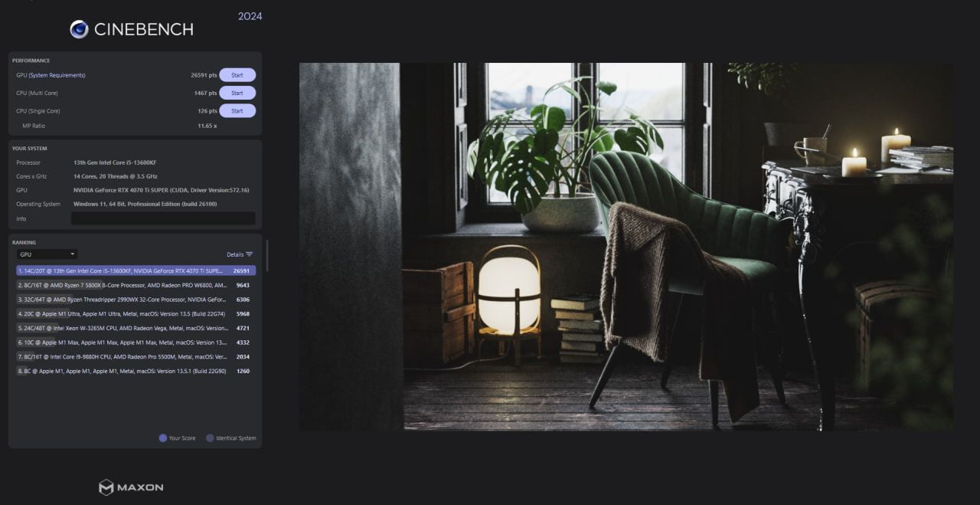The width and height of the screenshot is (980, 505).
Task: Click the Identical System legend dot
Action: [210, 438]
